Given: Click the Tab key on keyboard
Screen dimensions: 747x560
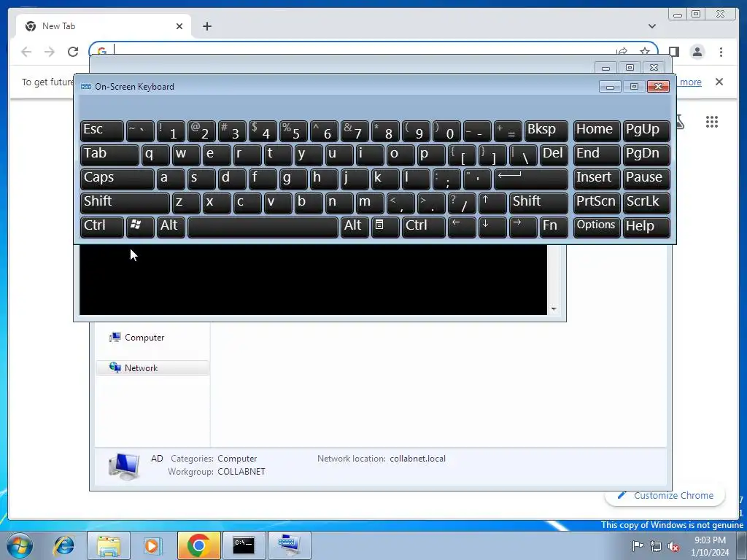Looking at the screenshot, I should pyautogui.click(x=109, y=155).
